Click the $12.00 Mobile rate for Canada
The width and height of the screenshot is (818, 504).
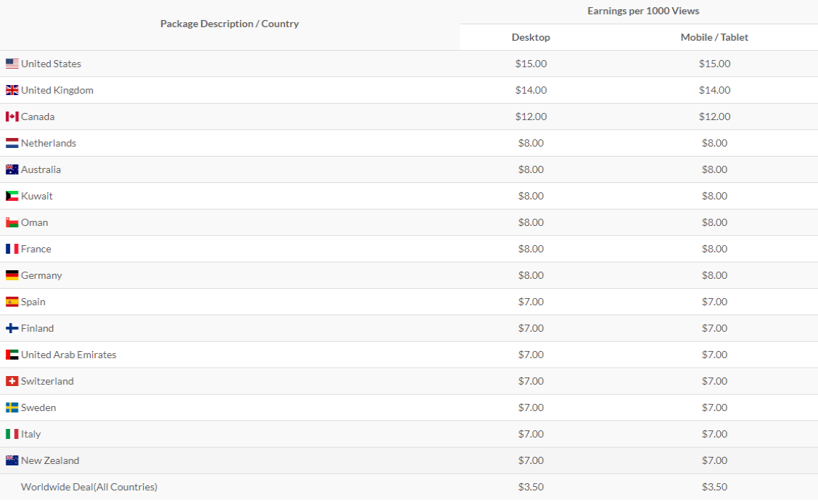tap(714, 117)
